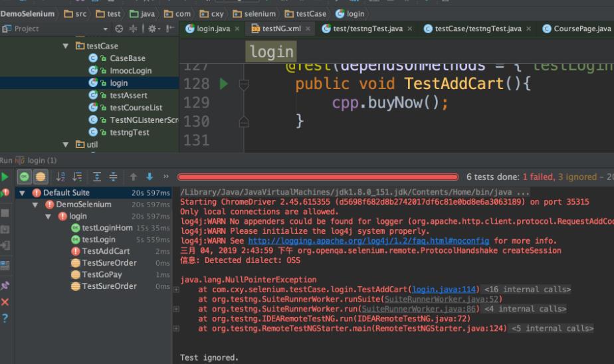Click the run gutter icon at line 128

pos(223,84)
